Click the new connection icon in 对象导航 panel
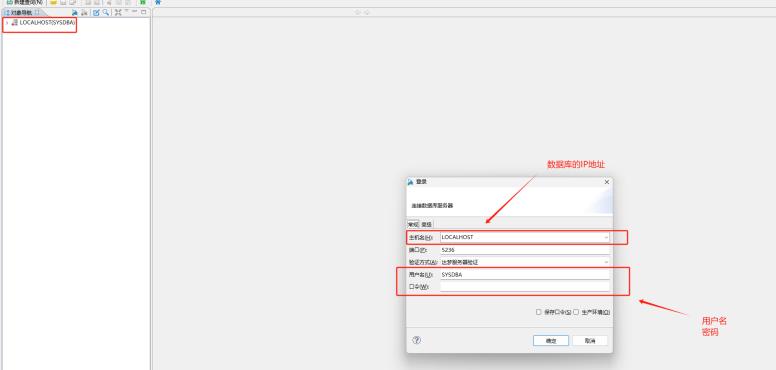776x370 pixels. [75, 13]
